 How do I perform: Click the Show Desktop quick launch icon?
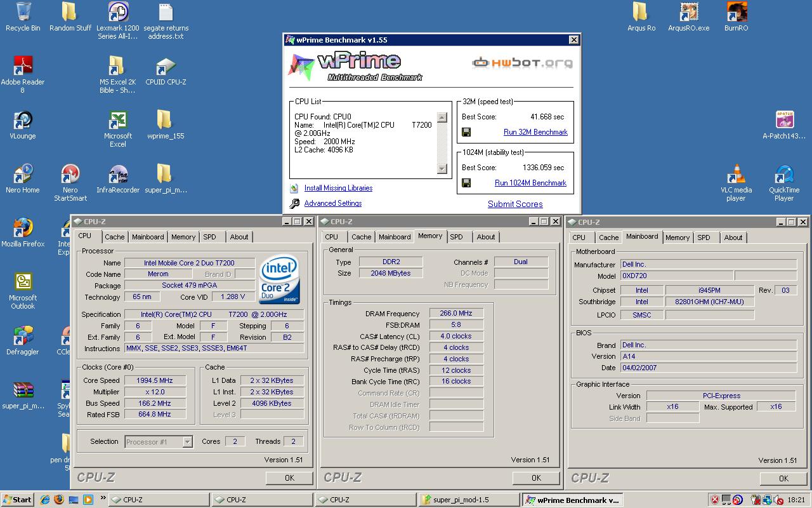click(74, 500)
